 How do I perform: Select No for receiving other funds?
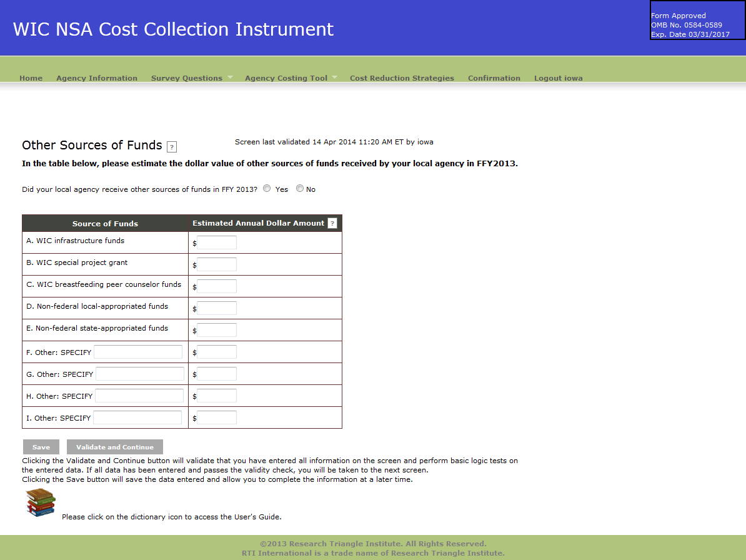coord(300,189)
